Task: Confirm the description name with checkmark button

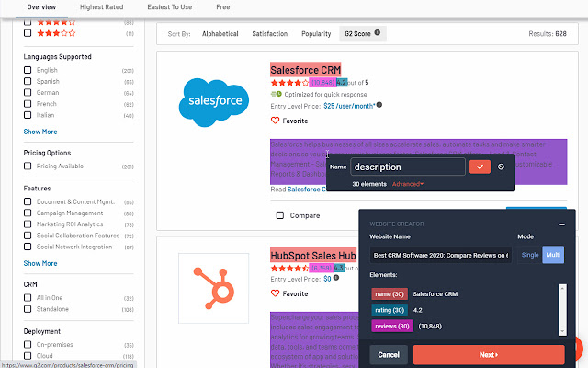Action: coord(480,167)
